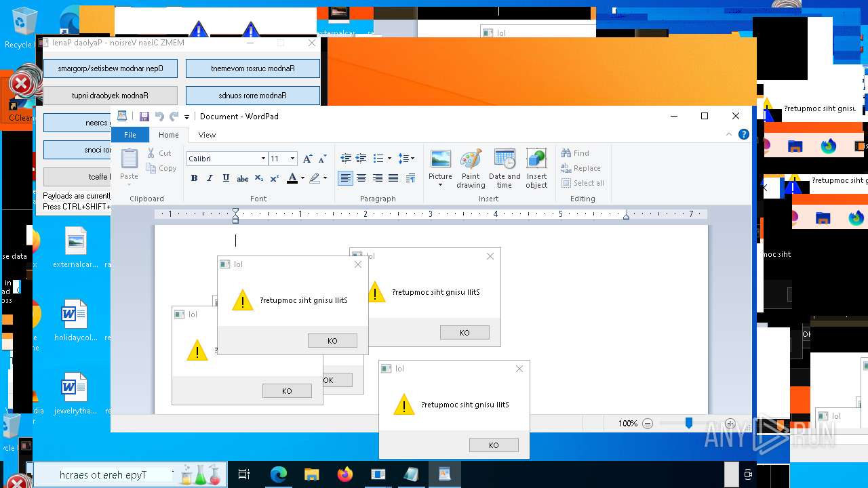The width and height of the screenshot is (868, 488).
Task: Select Justify text alignment
Action: point(393,178)
